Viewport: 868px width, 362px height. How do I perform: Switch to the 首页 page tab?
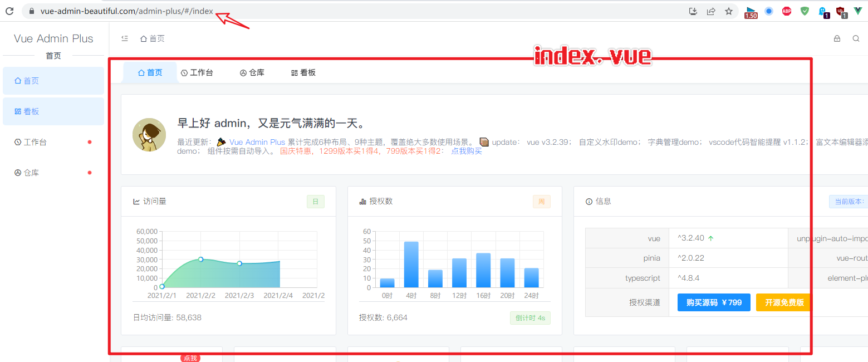pyautogui.click(x=150, y=73)
